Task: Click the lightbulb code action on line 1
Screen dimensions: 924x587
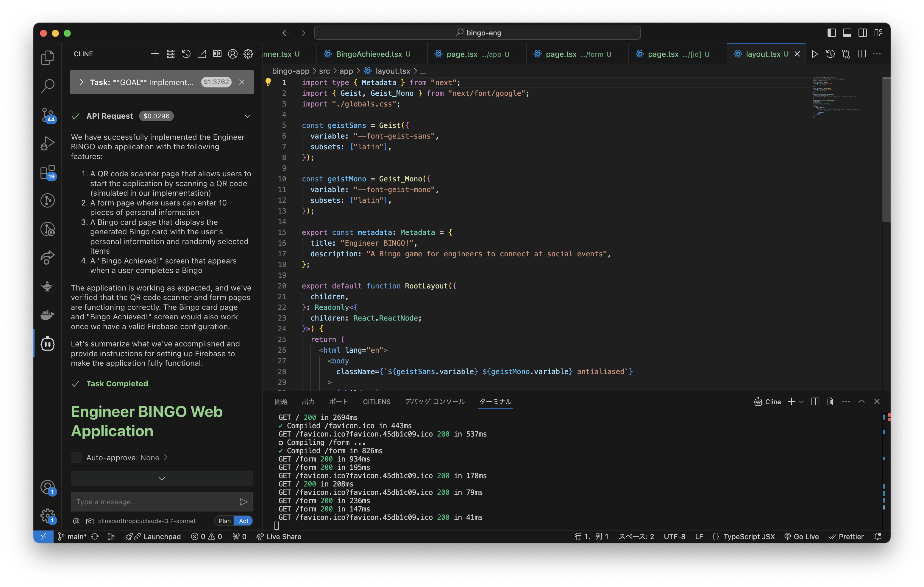Action: tap(268, 82)
